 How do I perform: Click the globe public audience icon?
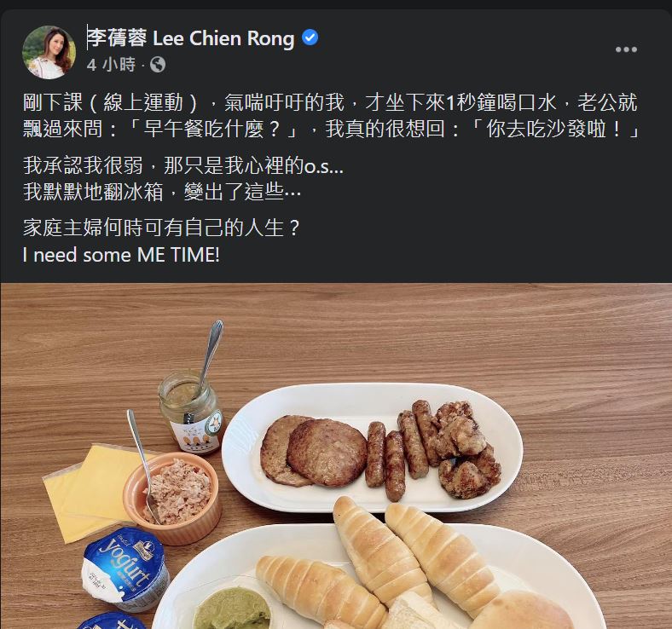tap(158, 65)
